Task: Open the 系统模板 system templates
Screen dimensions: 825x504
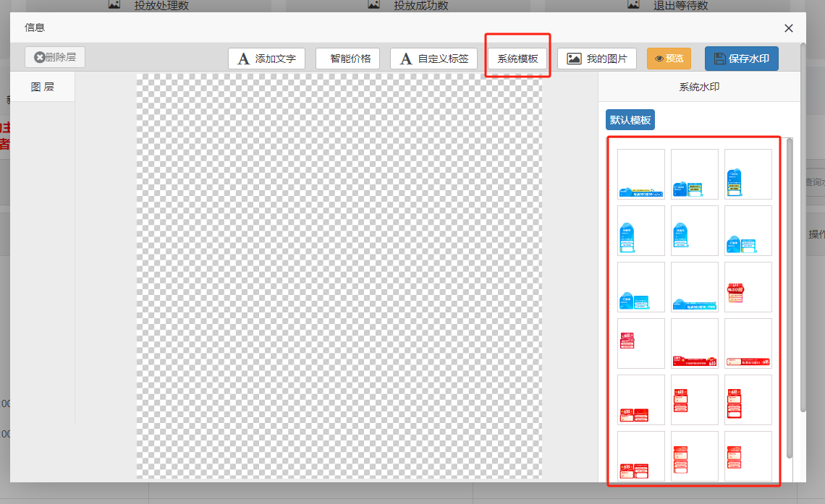Action: 517,59
